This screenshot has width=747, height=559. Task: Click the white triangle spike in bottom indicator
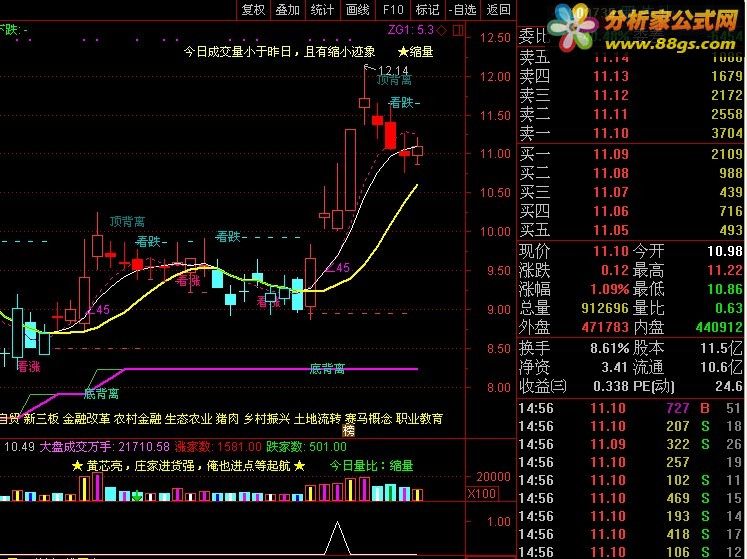coord(337,538)
